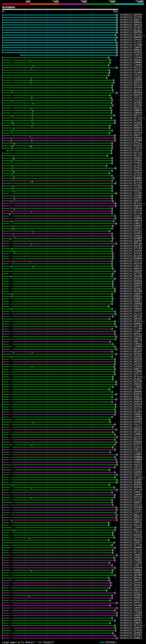Select UniRef100_A7J2C0 label
This screenshot has width=146, height=644.
pos(131,42)
